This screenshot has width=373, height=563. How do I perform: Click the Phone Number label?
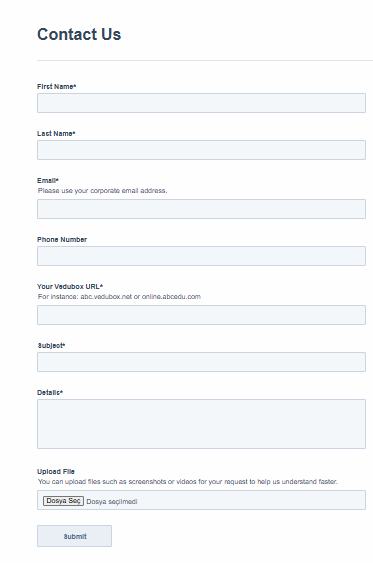point(62,239)
